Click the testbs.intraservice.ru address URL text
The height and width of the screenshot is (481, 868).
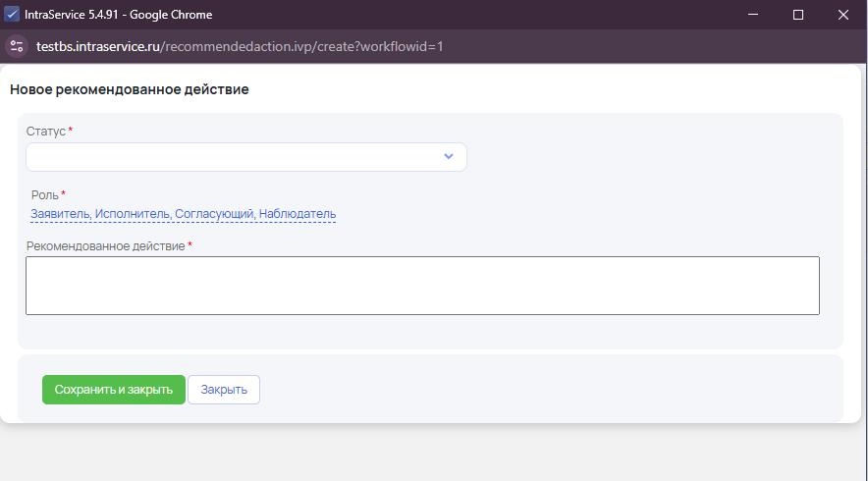[240, 46]
